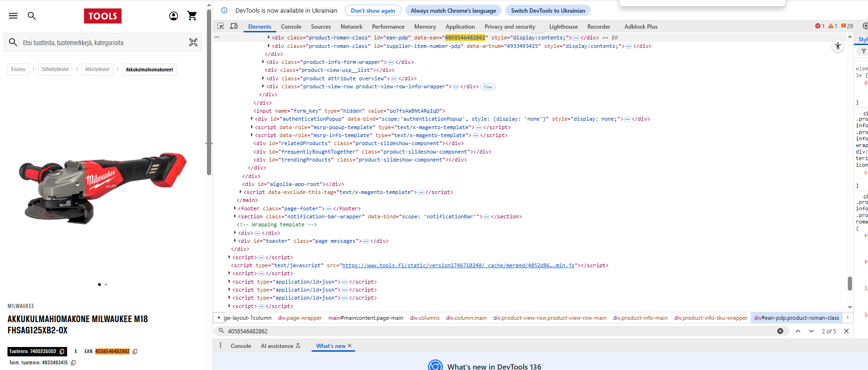Click the magnifier icon beside the hamburger menu
This screenshot has height=370, width=868.
[32, 15]
